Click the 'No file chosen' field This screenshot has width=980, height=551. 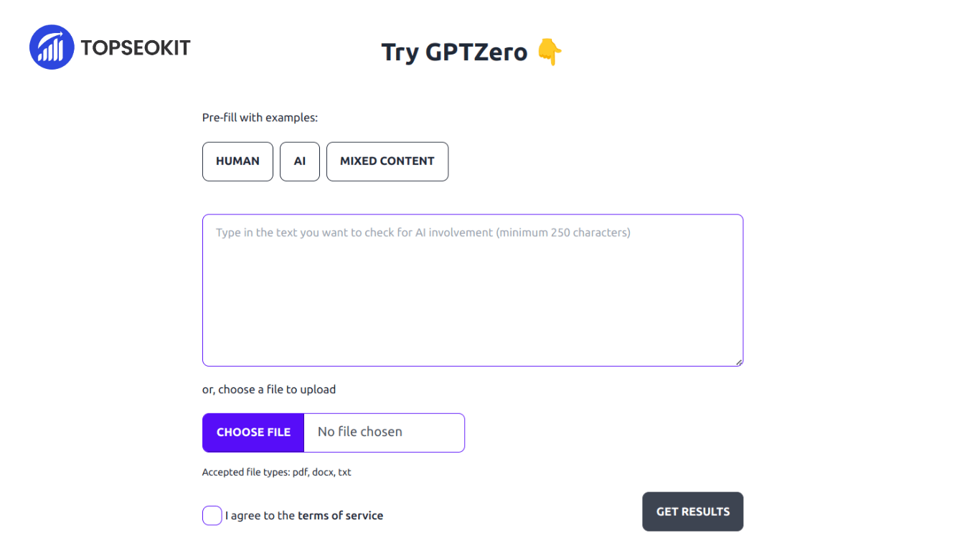pyautogui.click(x=384, y=432)
